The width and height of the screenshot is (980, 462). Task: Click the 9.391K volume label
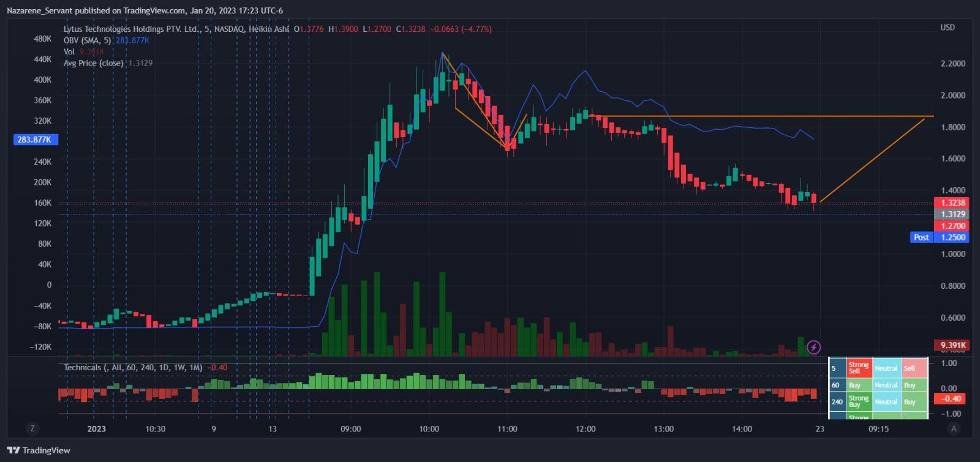(952, 345)
